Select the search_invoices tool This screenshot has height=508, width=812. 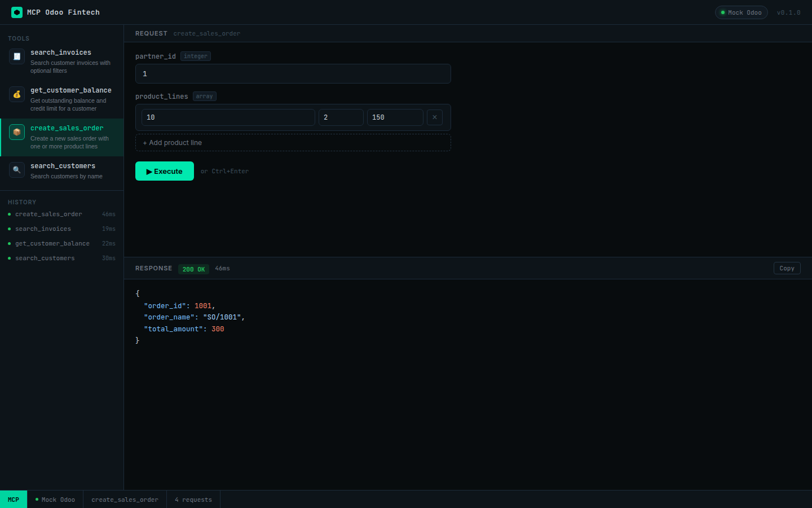(x=62, y=62)
